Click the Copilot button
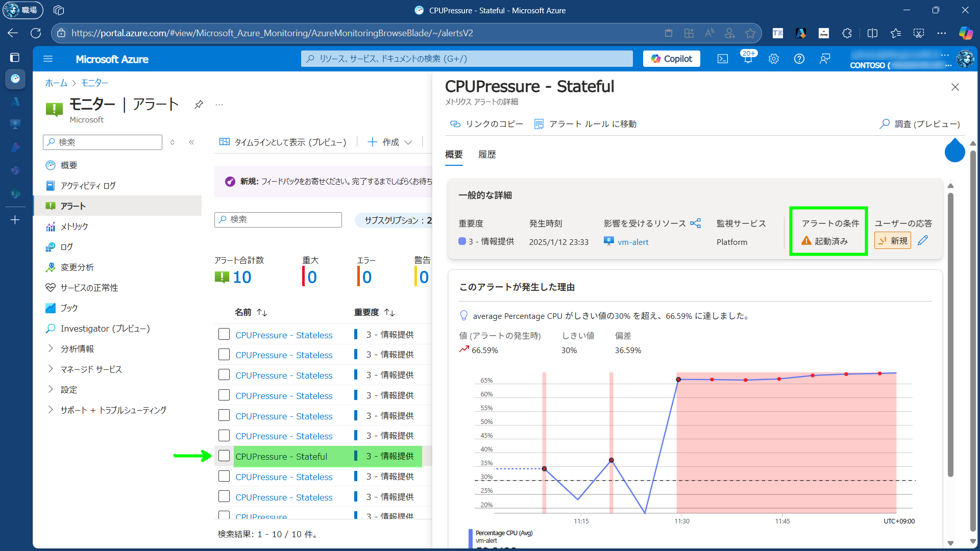The height and width of the screenshot is (551, 980). (671, 59)
